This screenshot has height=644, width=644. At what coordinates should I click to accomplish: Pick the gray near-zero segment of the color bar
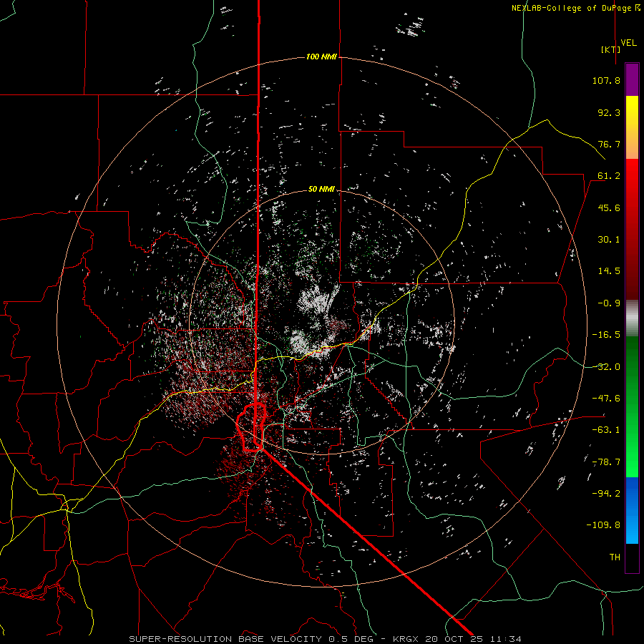pos(632,318)
